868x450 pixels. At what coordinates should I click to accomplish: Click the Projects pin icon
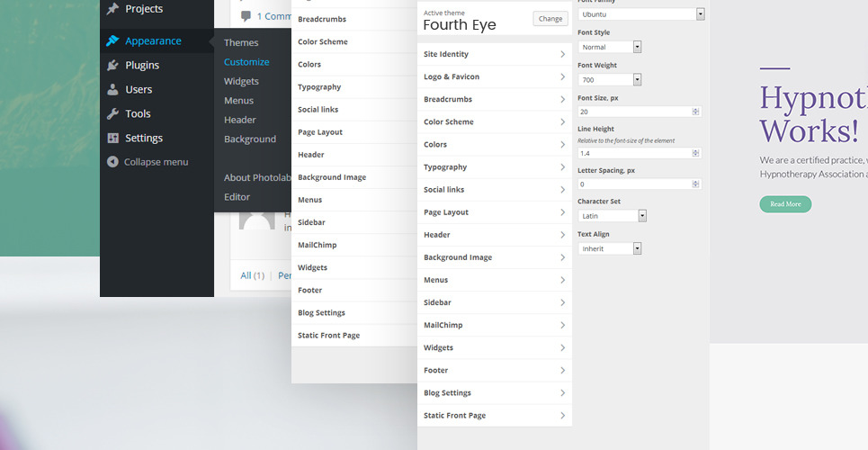coord(112,9)
